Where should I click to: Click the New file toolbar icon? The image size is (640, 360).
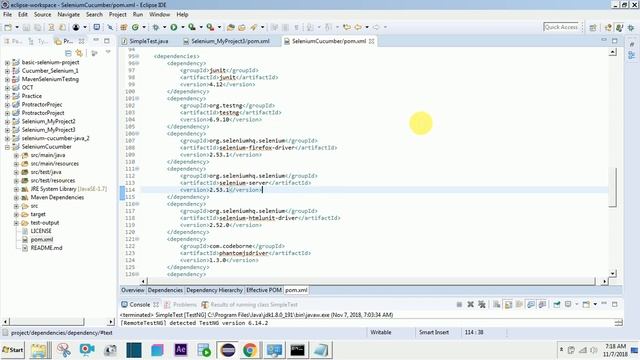(8, 27)
